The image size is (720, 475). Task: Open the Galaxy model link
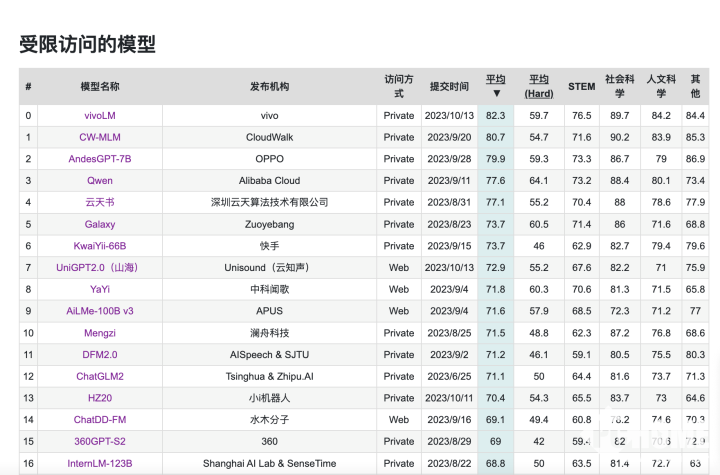(x=100, y=224)
